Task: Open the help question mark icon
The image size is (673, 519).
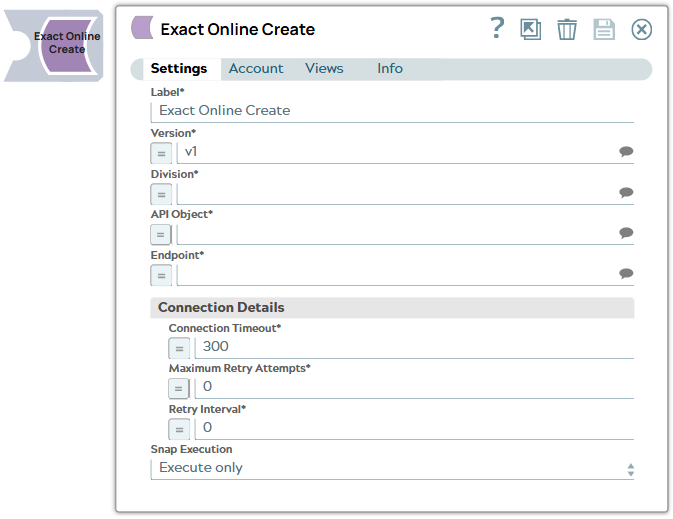Action: [497, 28]
